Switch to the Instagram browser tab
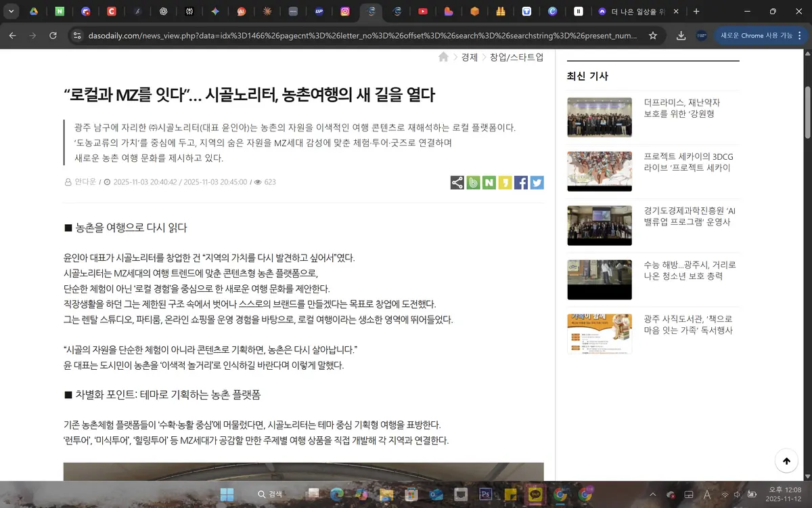 [x=345, y=12]
